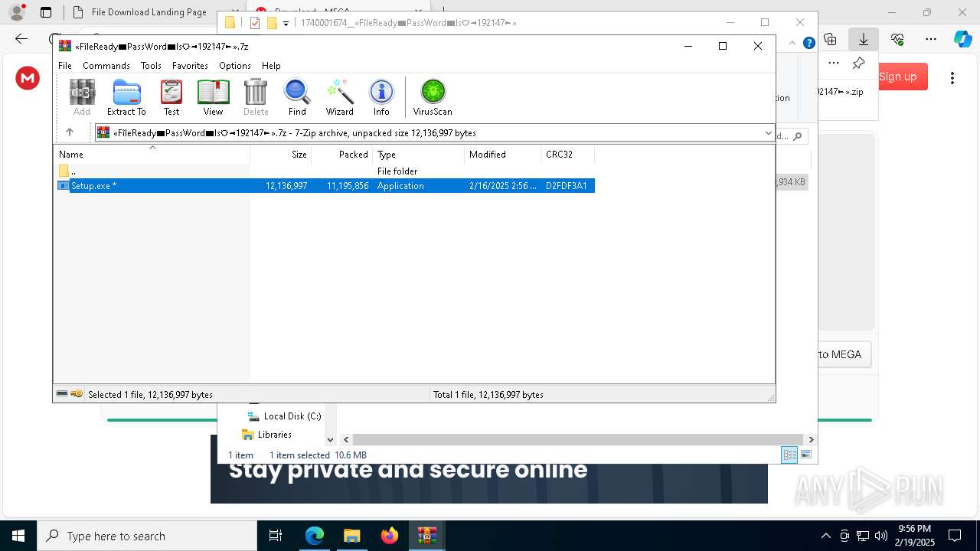
Task: Open File Explorer from taskbar
Action: (351, 536)
